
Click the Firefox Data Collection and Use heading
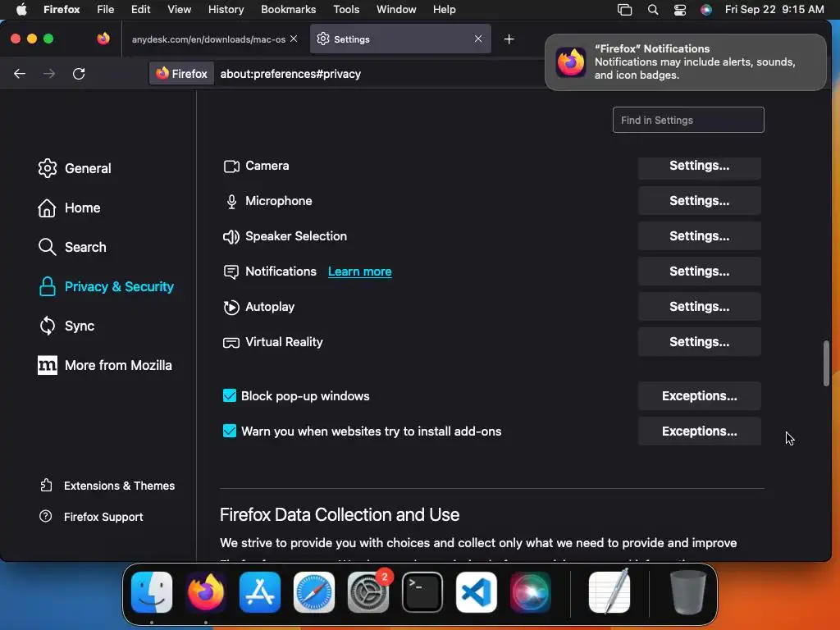click(340, 515)
